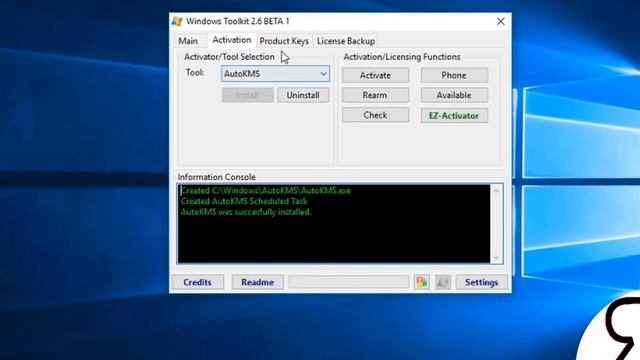The image size is (640, 360).
Task: Open the Settings button
Action: coord(481,282)
